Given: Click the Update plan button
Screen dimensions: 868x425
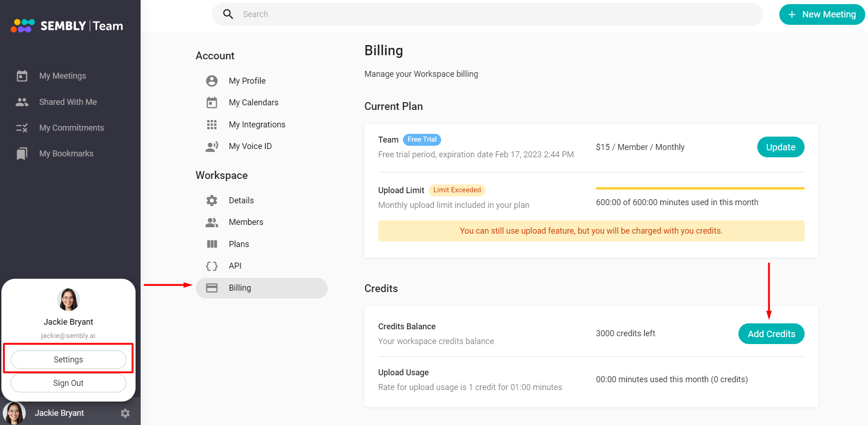Looking at the screenshot, I should click(781, 147).
